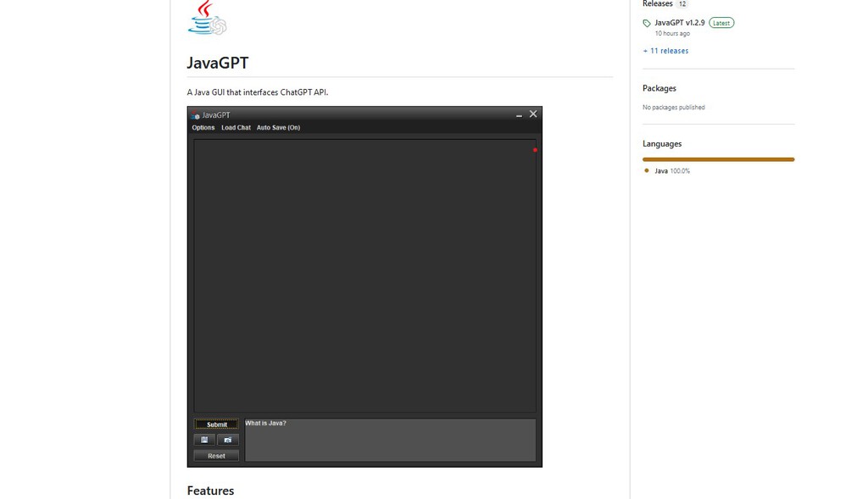Open the JavaGPT v1.2.9 release page

pos(681,23)
